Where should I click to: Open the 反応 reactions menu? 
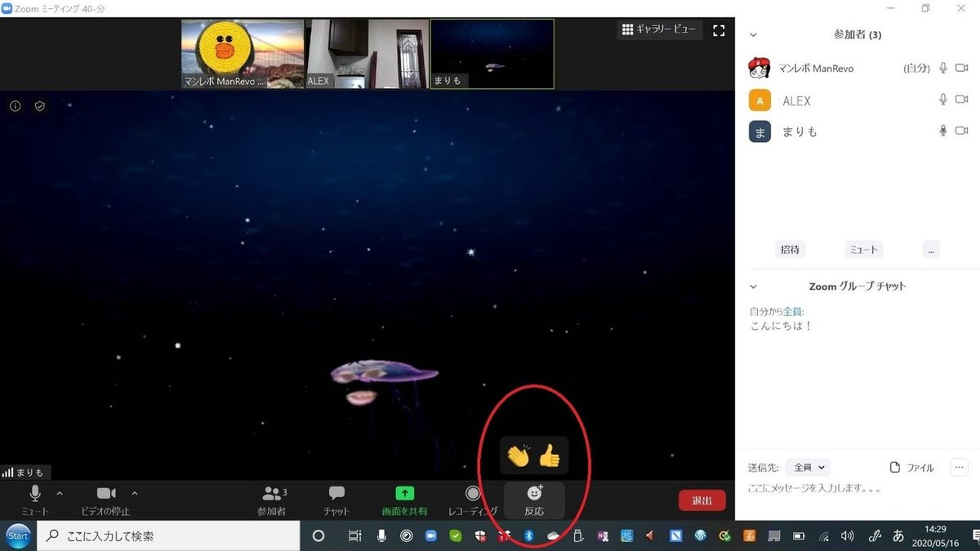tap(534, 500)
